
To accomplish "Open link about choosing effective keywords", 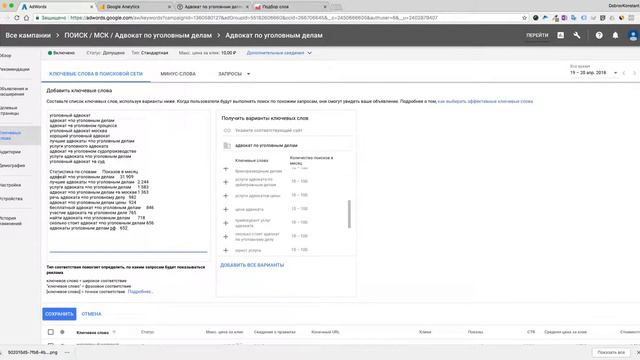I will point(485,101).
